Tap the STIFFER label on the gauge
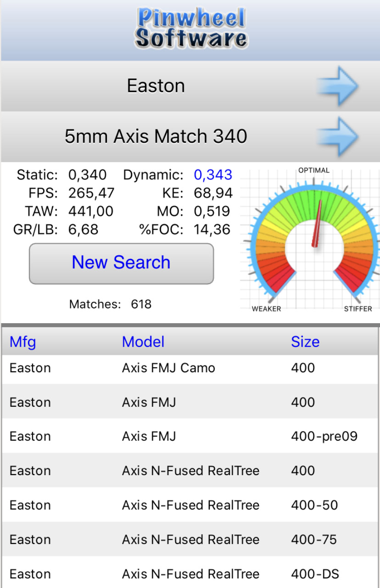380x588 pixels. click(x=358, y=309)
